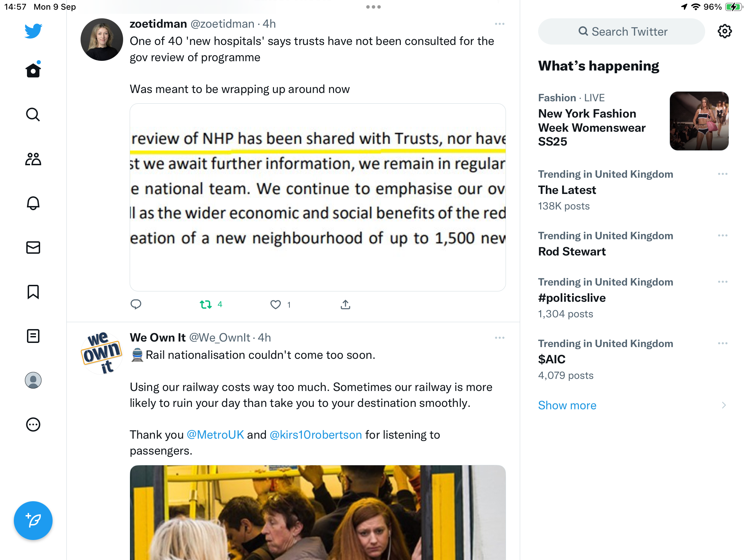Open the Notifications bell icon
747x560 pixels.
(33, 203)
